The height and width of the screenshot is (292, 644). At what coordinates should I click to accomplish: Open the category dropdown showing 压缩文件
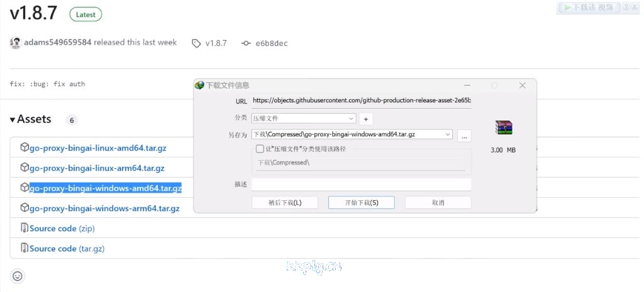(x=304, y=119)
